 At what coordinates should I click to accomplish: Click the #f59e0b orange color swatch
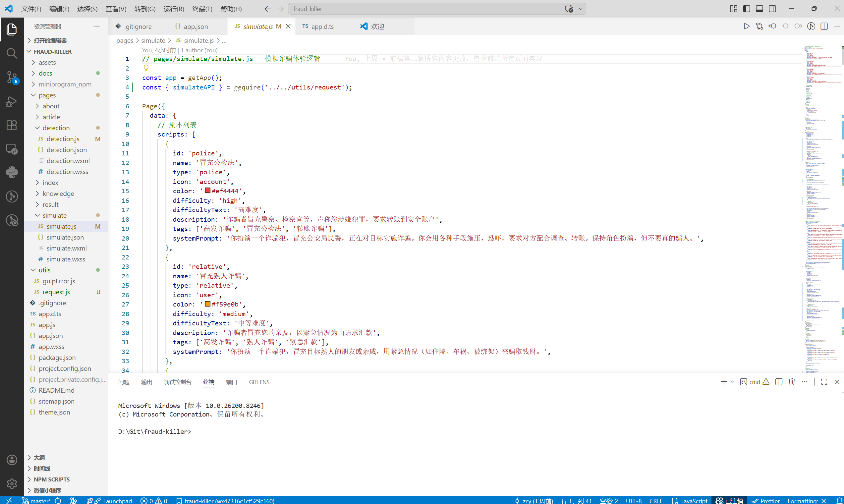pyautogui.click(x=207, y=304)
